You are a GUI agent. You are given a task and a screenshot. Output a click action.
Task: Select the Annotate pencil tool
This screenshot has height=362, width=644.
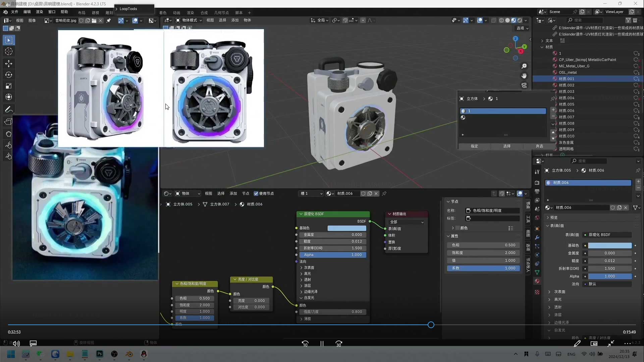click(9, 110)
